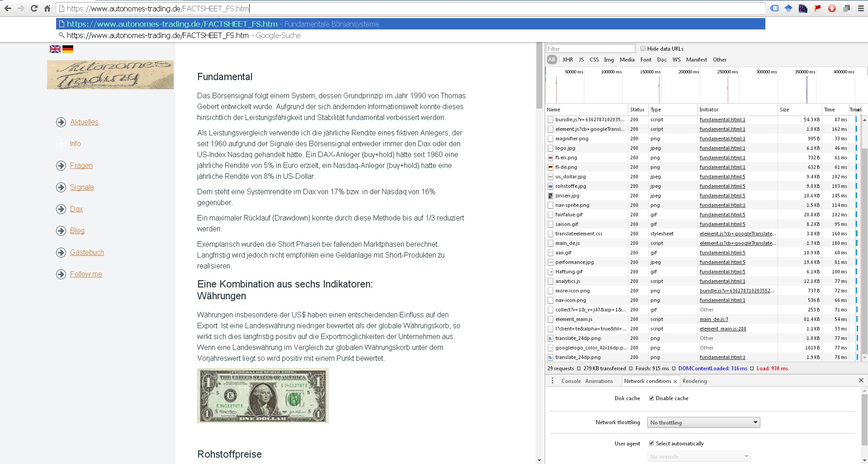Open the Signale link in sidebar
Screen dimensions: 868x464
(82, 187)
